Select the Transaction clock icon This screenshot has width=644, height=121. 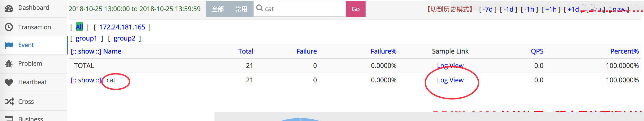(x=9, y=27)
